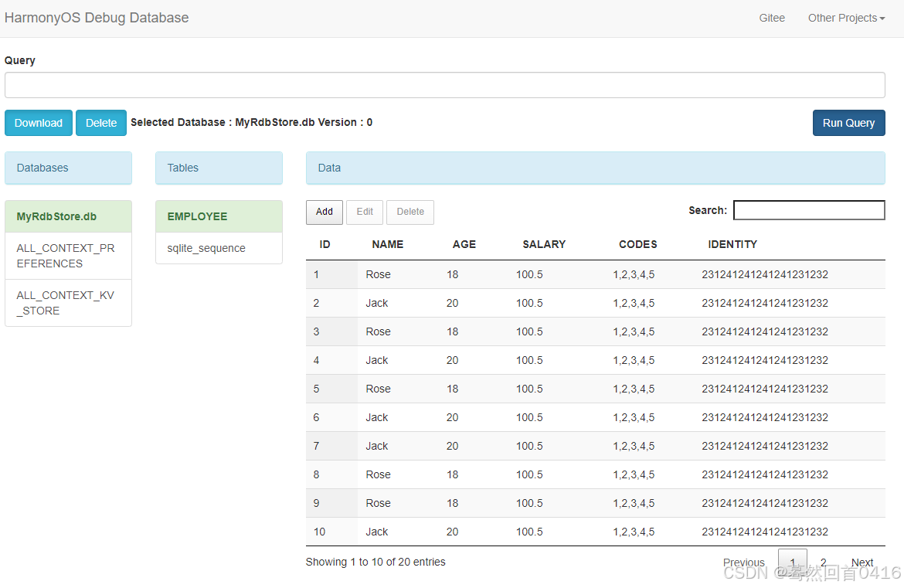The height and width of the screenshot is (588, 904).
Task: Click the Data panel header
Action: [x=596, y=168]
